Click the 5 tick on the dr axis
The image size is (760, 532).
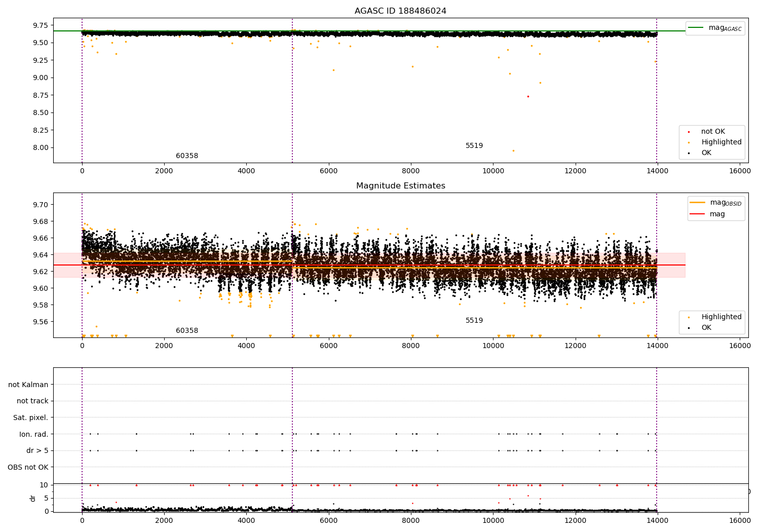pos(46,498)
